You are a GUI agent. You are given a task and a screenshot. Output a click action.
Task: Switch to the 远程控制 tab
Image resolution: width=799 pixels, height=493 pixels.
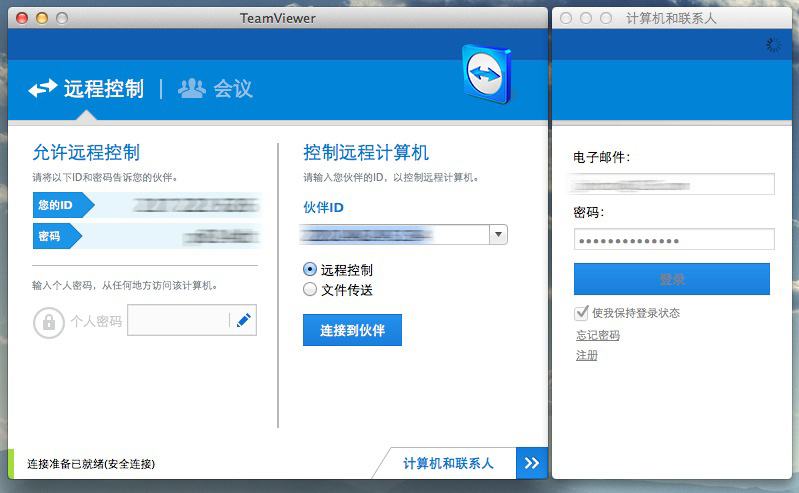tap(104, 89)
